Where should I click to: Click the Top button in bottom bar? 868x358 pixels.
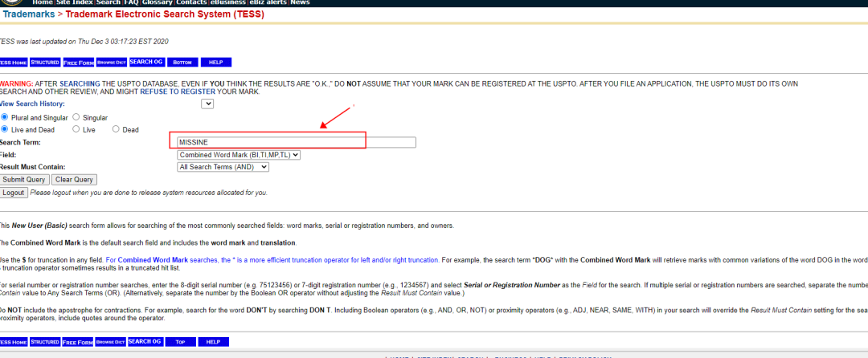pos(180,342)
